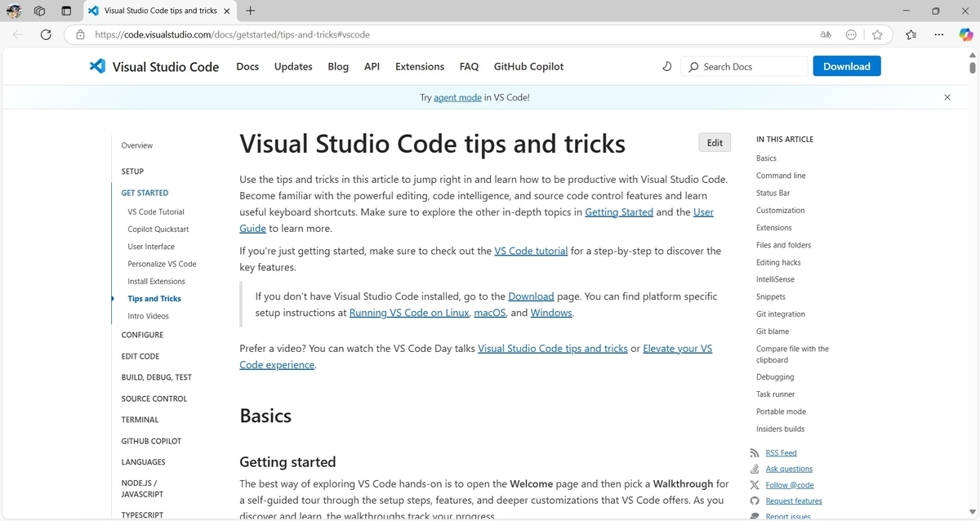Open the GitHub Copilot nav item
The width and height of the screenshot is (980, 521).
[x=528, y=66]
